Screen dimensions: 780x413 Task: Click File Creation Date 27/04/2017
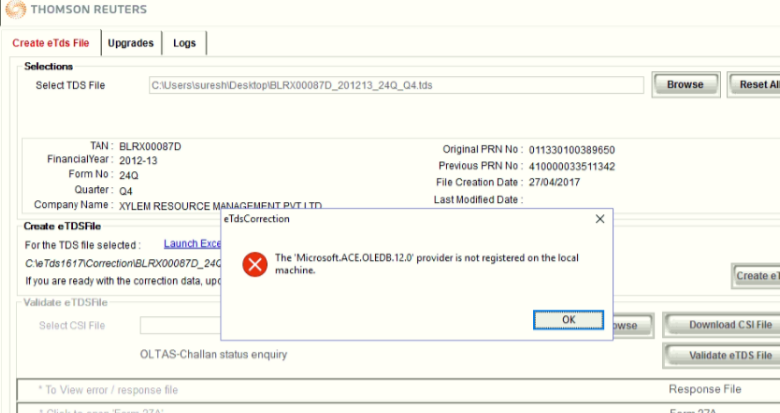tap(554, 182)
